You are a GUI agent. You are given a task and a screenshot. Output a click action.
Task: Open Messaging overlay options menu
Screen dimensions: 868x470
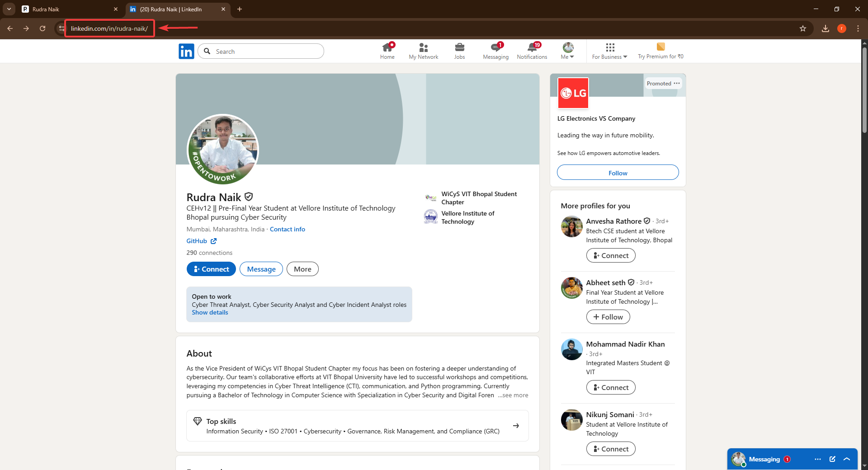tap(817, 459)
